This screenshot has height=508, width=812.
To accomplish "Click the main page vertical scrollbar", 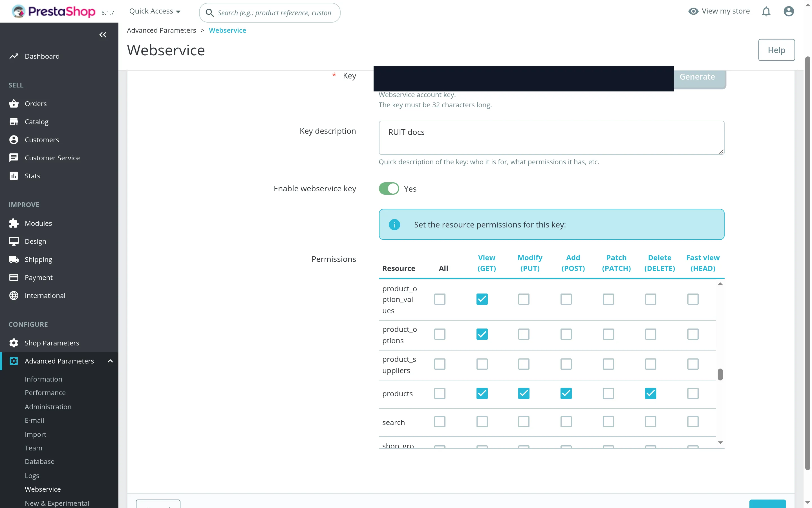I will [x=808, y=263].
